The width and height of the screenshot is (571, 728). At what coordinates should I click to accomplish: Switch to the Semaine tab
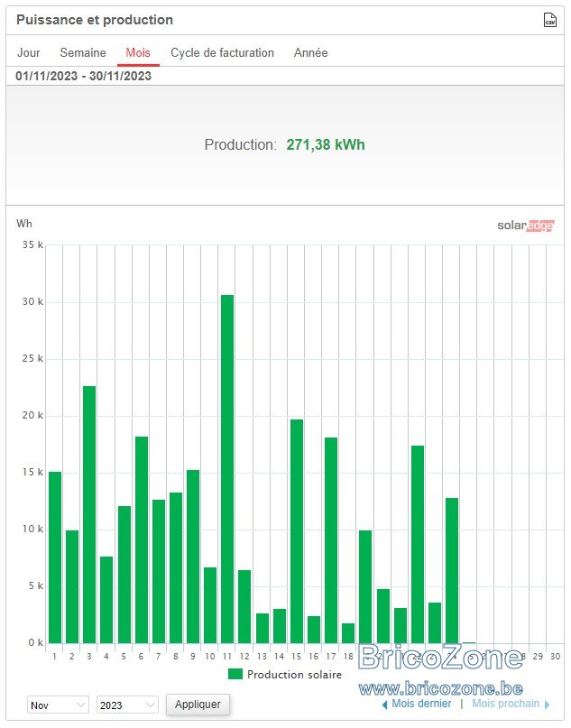tap(83, 52)
